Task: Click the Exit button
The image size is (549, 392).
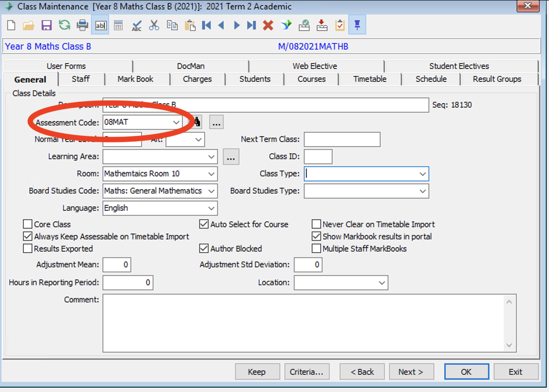Action: [x=516, y=372]
